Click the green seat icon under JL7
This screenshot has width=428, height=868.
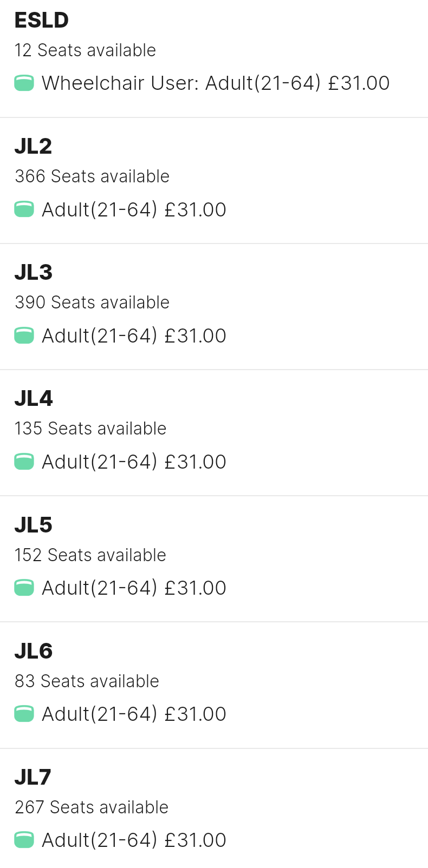[24, 840]
